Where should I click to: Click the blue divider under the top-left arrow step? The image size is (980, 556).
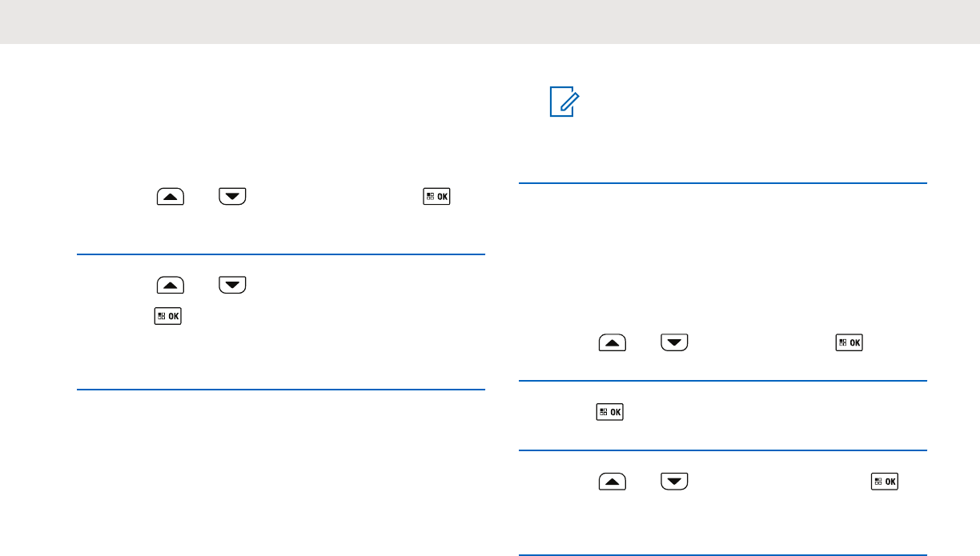click(x=281, y=254)
